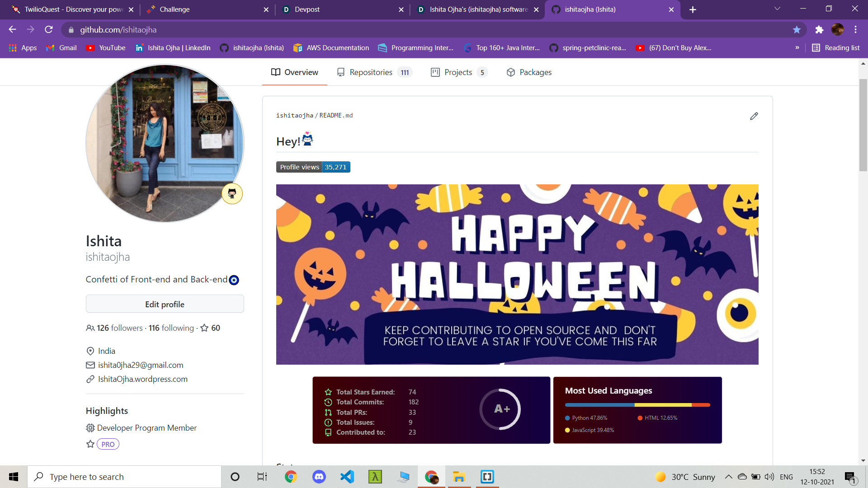Click the pencil edit README icon

[754, 116]
